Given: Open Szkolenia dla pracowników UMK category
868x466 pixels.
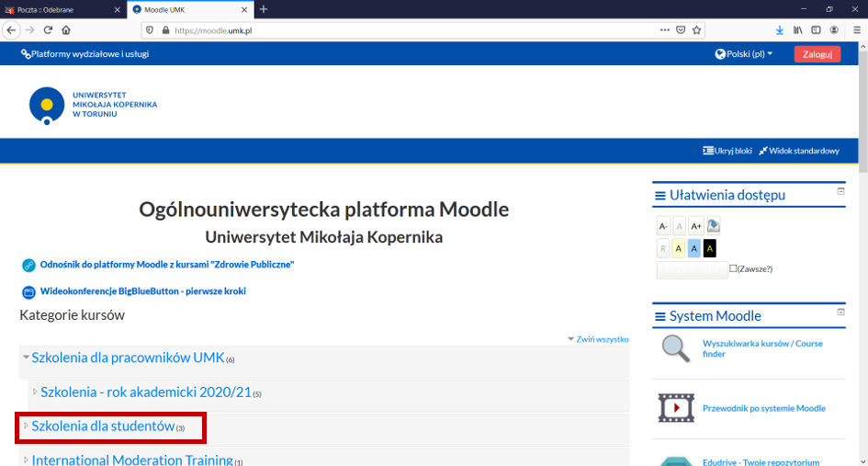Looking at the screenshot, I should click(128, 358).
